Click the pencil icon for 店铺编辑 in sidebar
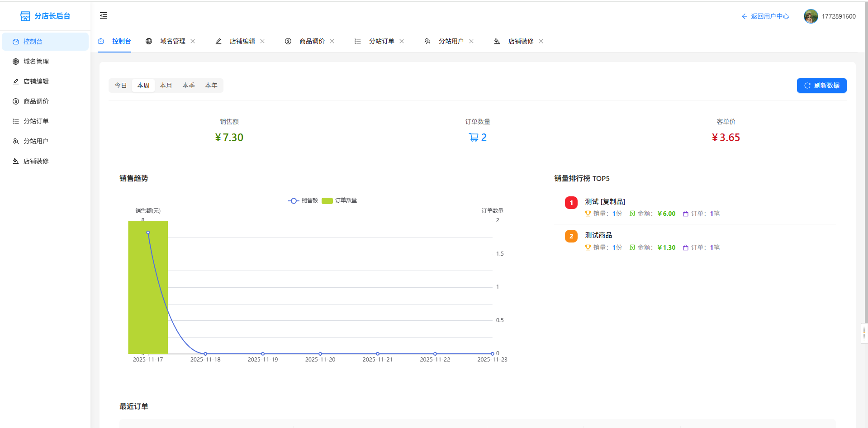The height and width of the screenshot is (428, 868). (x=16, y=81)
